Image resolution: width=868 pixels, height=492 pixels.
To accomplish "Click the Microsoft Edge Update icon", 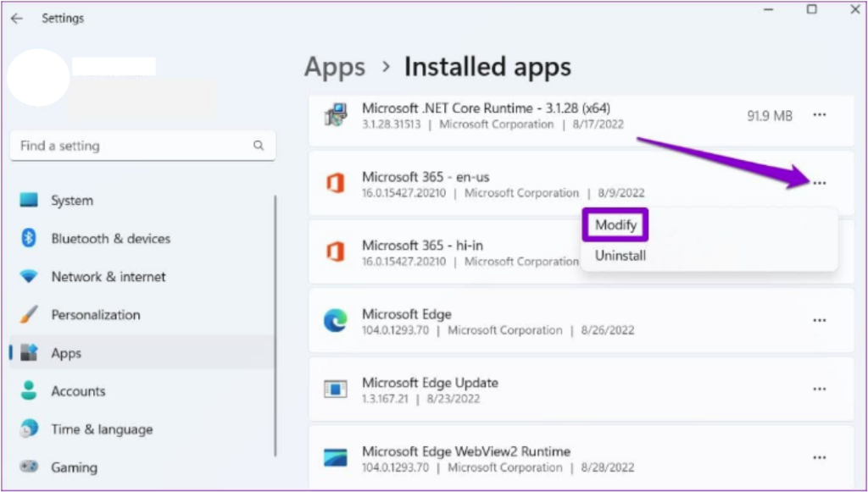I will tap(336, 390).
